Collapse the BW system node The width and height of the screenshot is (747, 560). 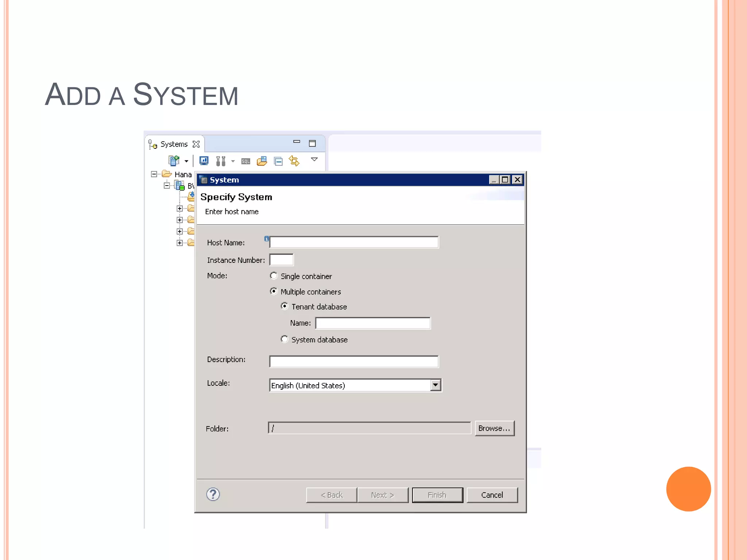(x=167, y=186)
